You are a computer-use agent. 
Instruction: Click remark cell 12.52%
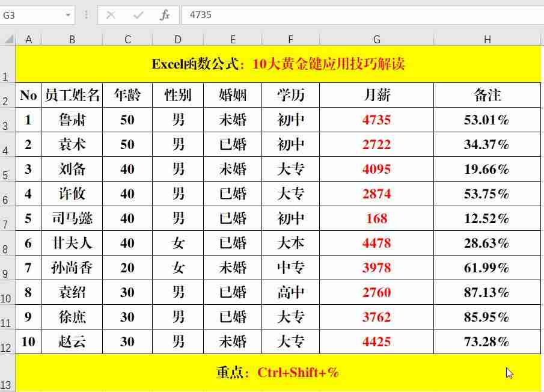click(487, 218)
